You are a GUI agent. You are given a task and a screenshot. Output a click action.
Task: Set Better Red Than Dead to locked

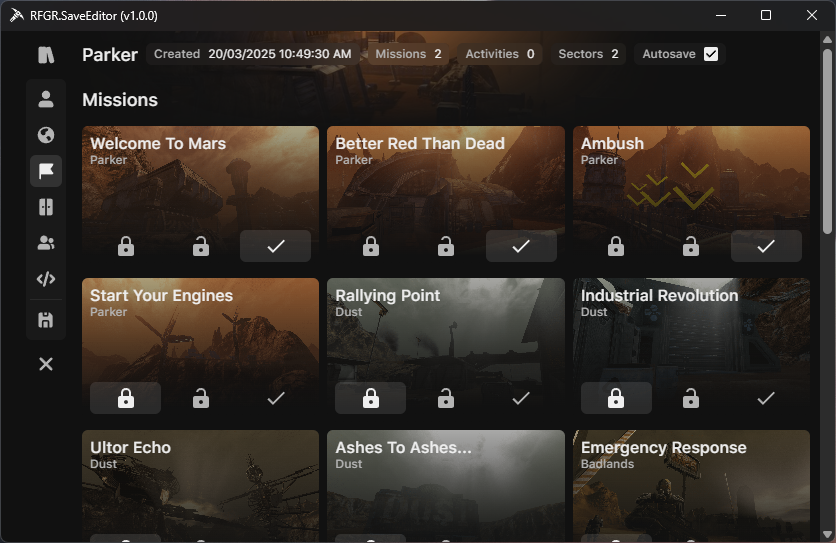click(371, 246)
